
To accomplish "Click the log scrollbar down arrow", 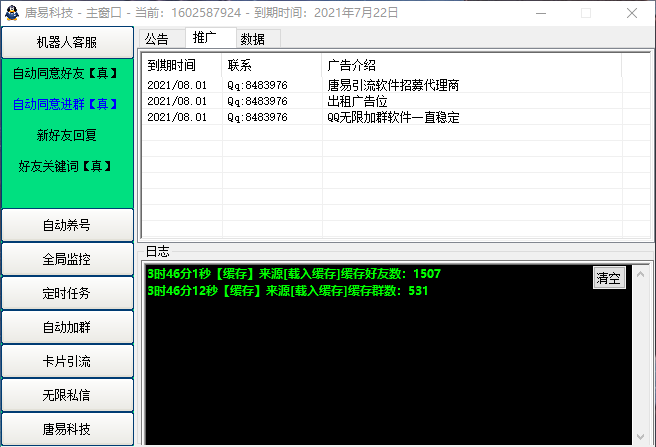I will tap(640, 437).
